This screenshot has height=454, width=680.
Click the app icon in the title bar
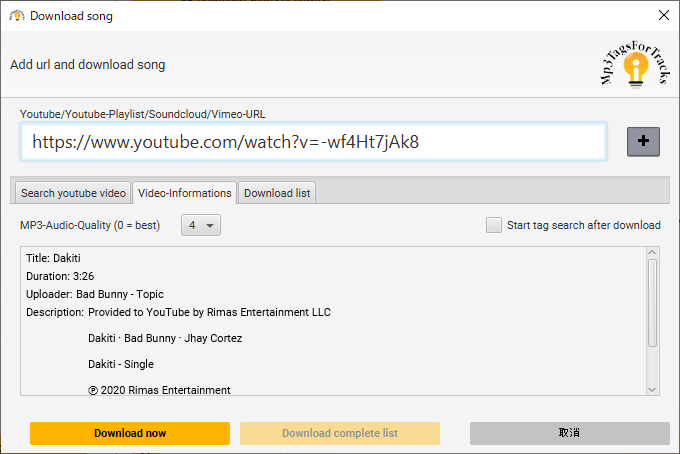pyautogui.click(x=16, y=16)
